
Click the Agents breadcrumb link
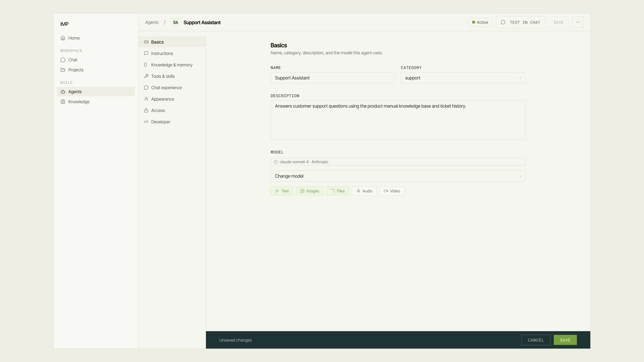pyautogui.click(x=152, y=22)
